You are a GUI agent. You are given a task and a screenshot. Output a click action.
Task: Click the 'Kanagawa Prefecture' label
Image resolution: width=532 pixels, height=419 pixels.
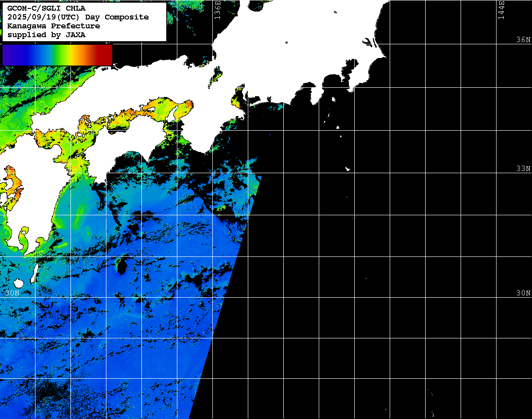coord(54,26)
